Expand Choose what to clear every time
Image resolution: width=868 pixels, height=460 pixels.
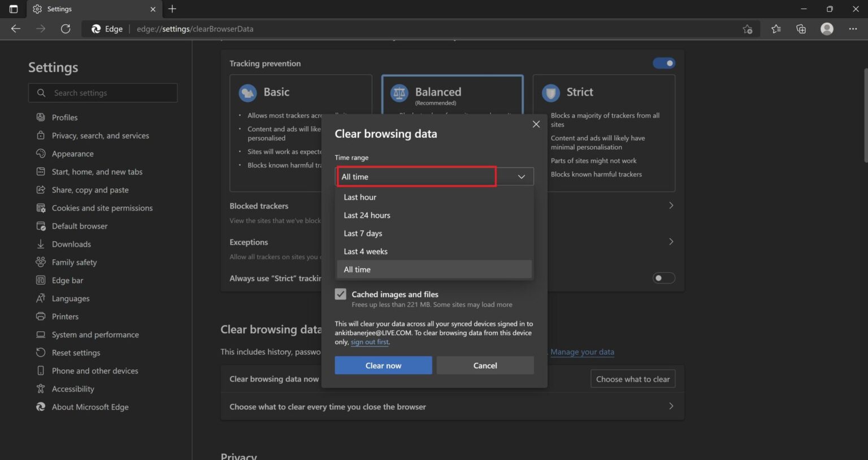[671, 406]
